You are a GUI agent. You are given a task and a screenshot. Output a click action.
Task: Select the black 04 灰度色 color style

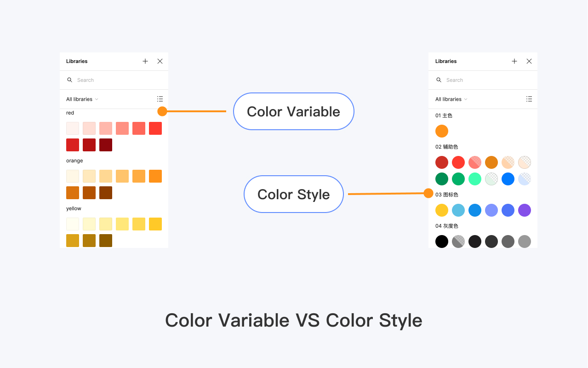(442, 241)
